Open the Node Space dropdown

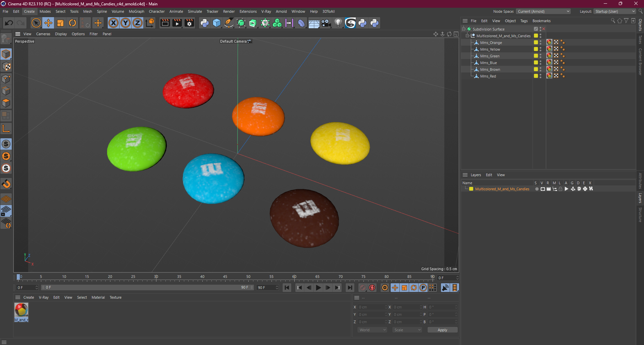coord(543,11)
